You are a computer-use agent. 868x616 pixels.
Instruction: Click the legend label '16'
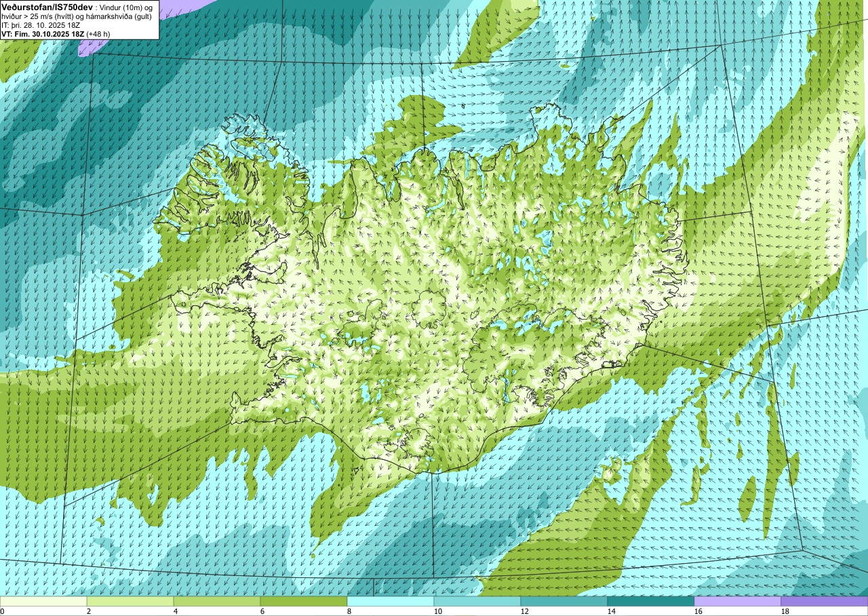pos(698,611)
